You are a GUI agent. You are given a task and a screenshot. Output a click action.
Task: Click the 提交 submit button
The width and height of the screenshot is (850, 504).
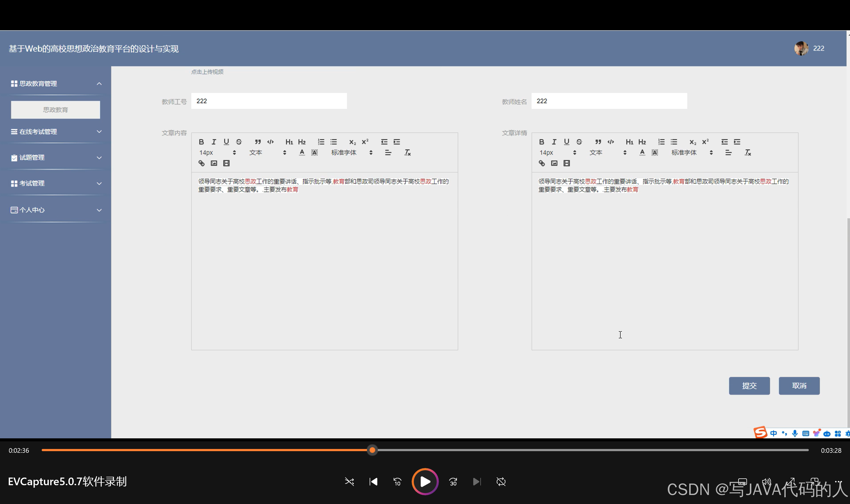point(749,386)
